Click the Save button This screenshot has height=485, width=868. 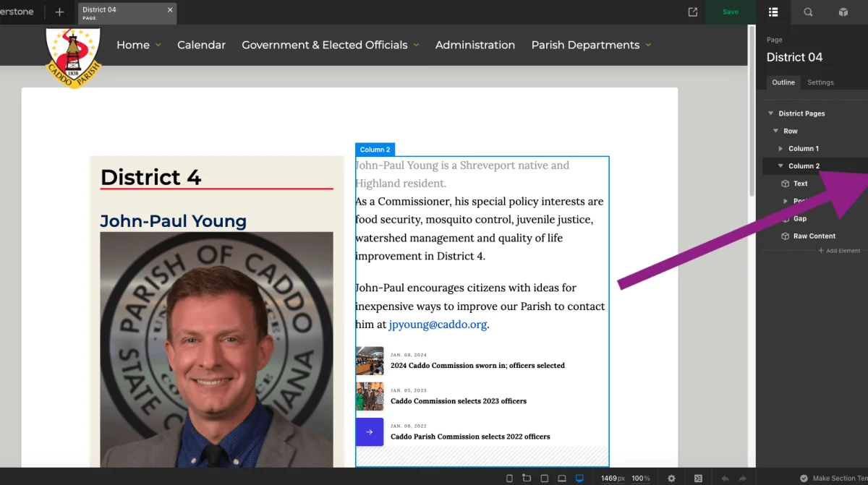[731, 12]
